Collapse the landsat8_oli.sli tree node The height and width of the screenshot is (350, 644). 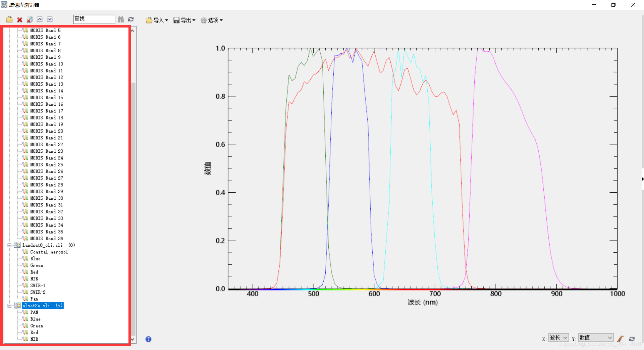coord(9,245)
